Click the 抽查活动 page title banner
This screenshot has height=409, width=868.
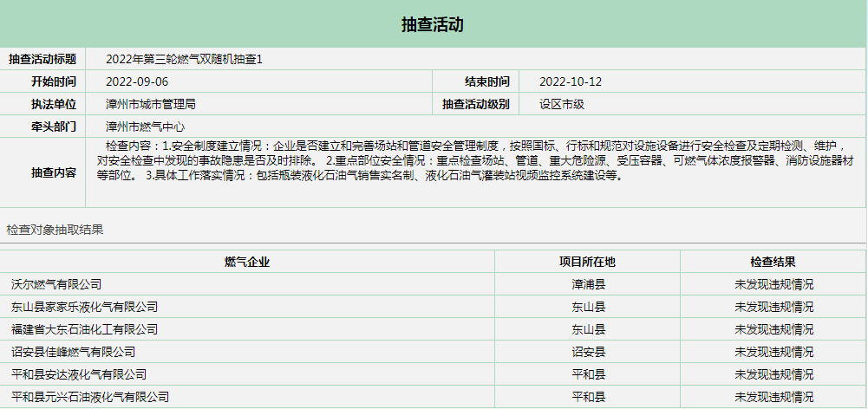coord(433,24)
